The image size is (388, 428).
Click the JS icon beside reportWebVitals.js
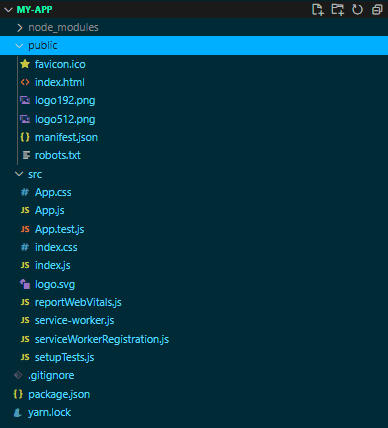pos(25,302)
